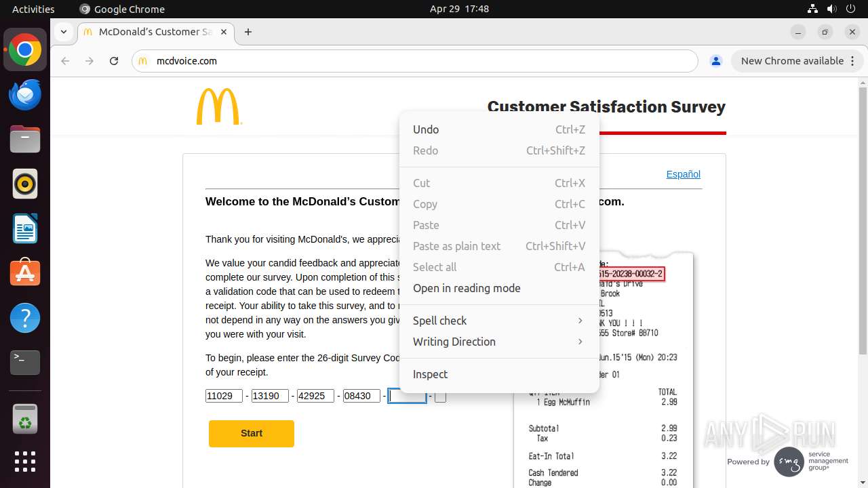Click the yellow Start button
The image size is (868, 488).
(x=252, y=434)
